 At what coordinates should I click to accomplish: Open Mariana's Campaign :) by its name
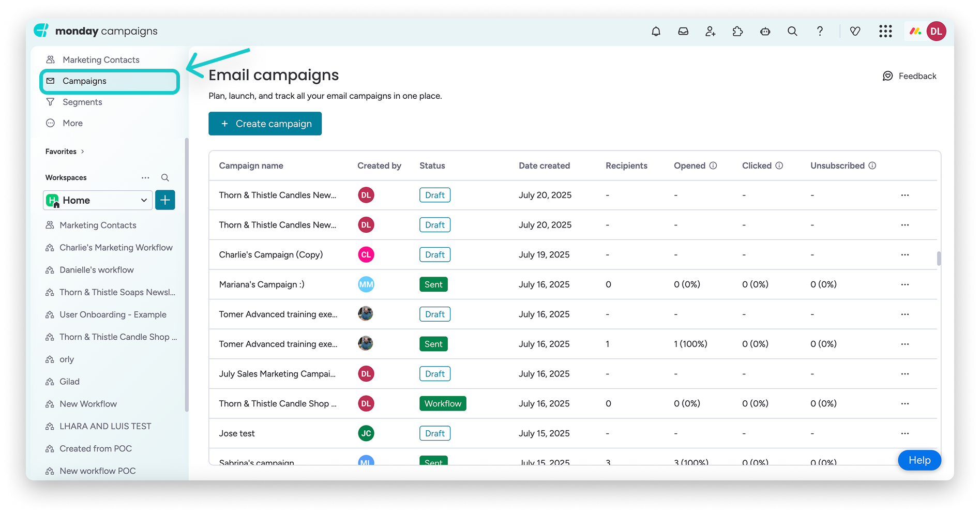click(262, 284)
